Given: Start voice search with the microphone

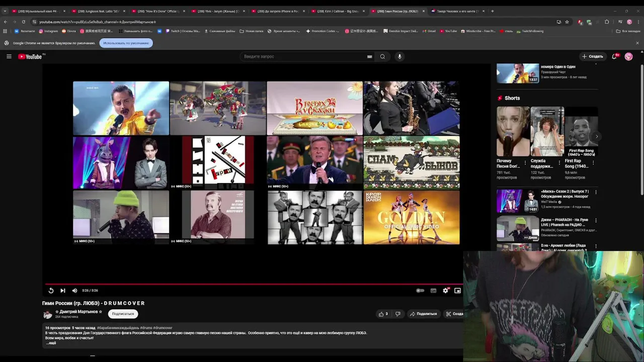Looking at the screenshot, I should 399,56.
